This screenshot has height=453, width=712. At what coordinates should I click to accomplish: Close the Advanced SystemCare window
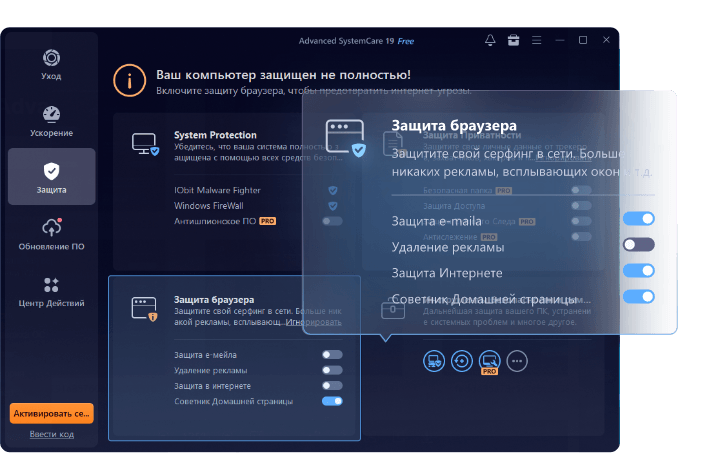tap(606, 40)
